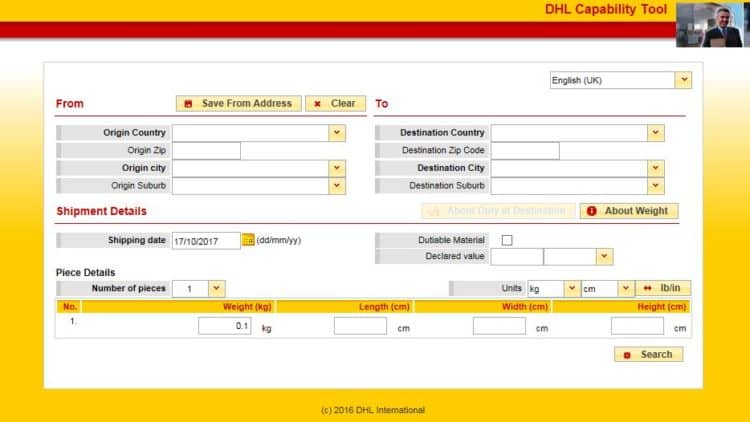Viewport: 750px width, 422px height.
Task: Expand the Destination City dropdown
Action: click(656, 168)
